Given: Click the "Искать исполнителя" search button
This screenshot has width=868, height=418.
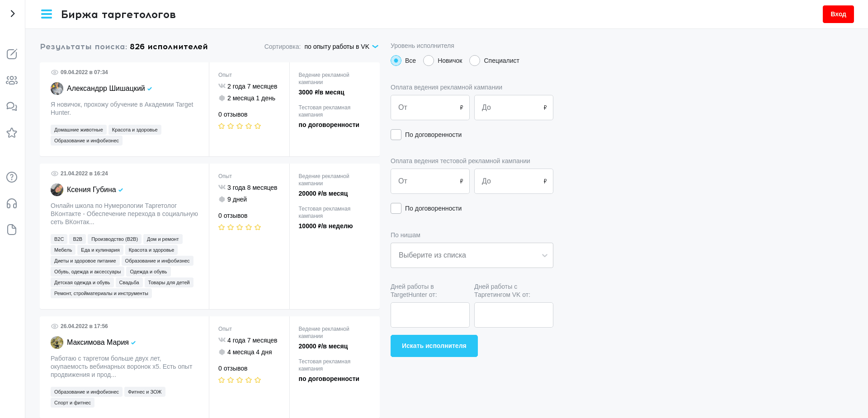Looking at the screenshot, I should coord(434,346).
